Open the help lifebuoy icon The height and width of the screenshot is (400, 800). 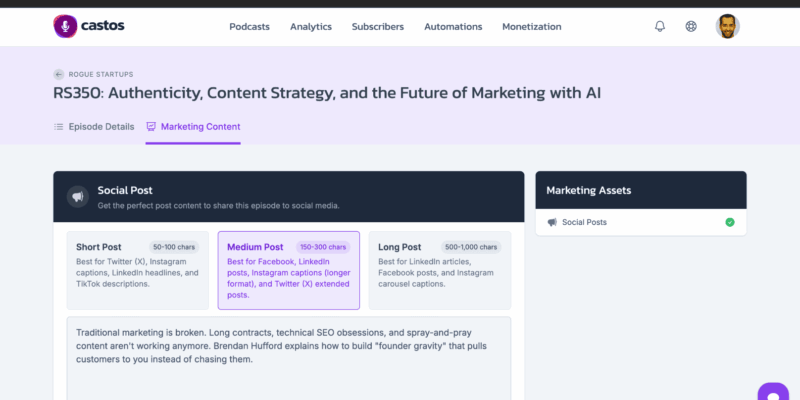click(x=691, y=27)
